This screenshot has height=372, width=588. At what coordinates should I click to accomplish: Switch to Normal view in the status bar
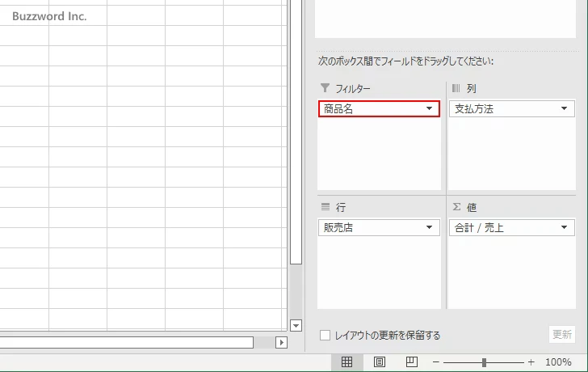pyautogui.click(x=346, y=361)
